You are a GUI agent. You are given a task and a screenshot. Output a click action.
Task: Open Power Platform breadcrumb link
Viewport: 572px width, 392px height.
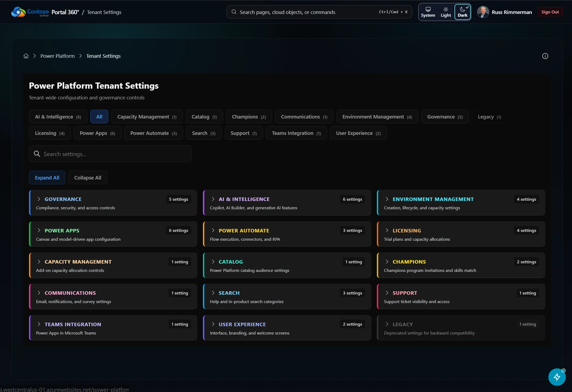(58, 56)
